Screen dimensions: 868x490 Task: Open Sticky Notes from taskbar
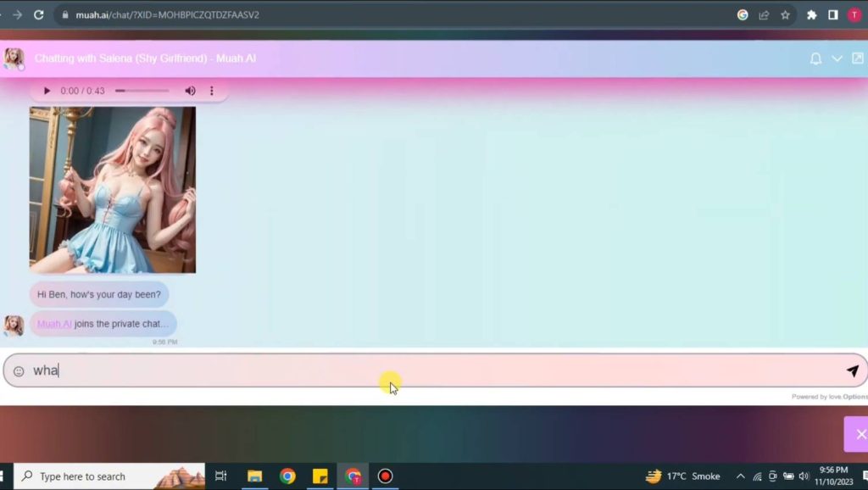pos(320,476)
